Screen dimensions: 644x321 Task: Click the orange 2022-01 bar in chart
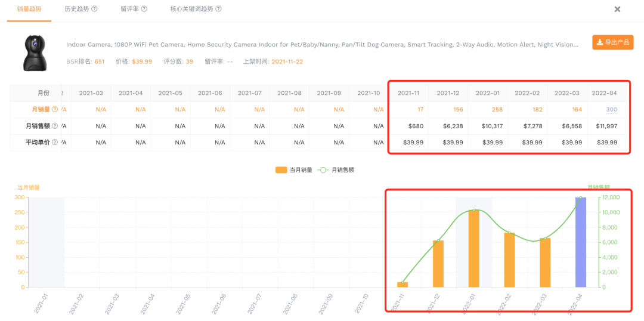[474, 249]
